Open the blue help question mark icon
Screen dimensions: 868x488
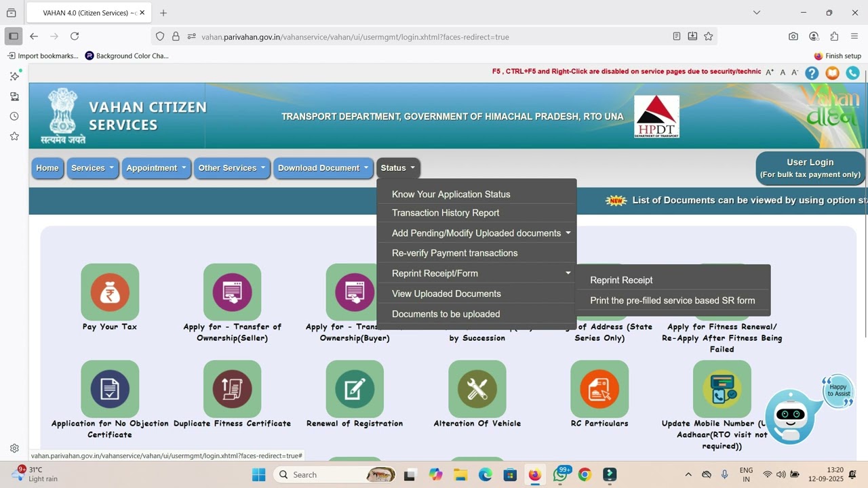click(x=812, y=73)
